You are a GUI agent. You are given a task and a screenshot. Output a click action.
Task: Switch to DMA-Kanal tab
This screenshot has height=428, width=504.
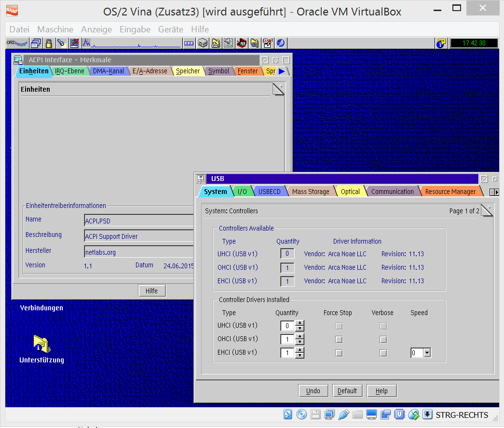pos(109,71)
